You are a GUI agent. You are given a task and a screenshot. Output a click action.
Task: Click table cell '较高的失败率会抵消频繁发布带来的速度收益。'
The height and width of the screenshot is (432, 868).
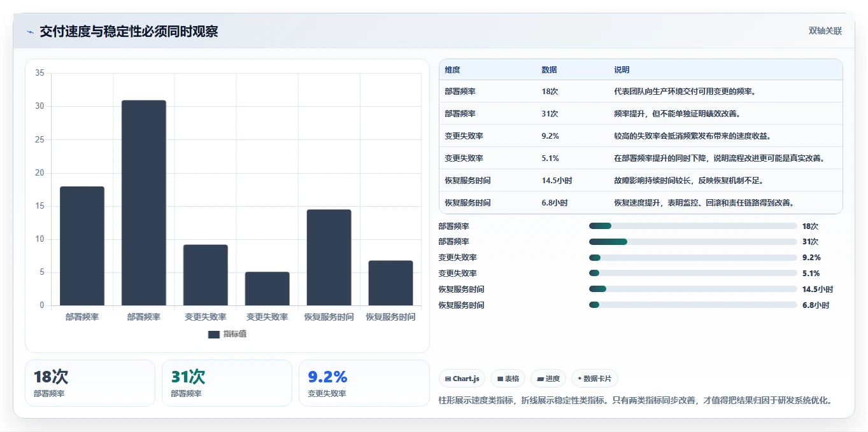pos(693,136)
